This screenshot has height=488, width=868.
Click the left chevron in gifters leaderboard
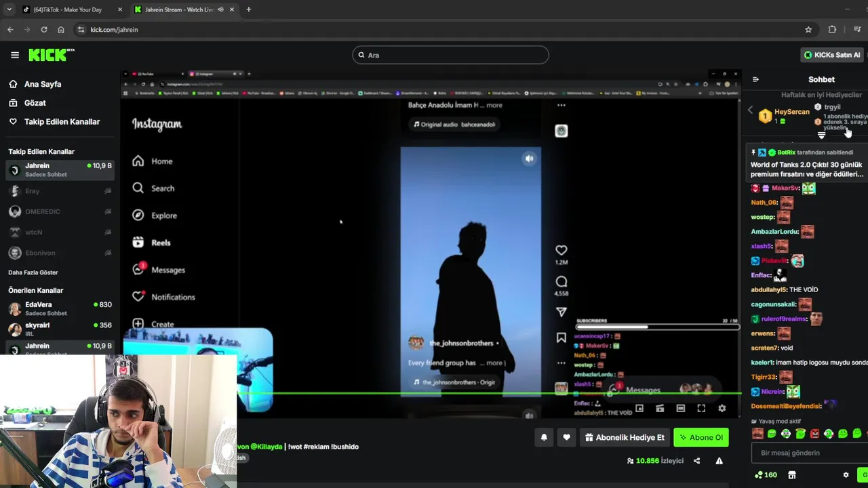pos(750,110)
